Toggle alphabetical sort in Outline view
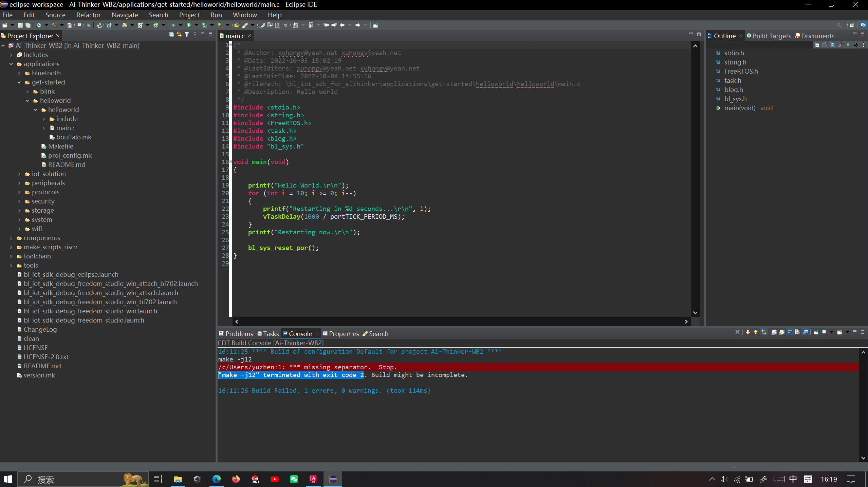 (x=825, y=45)
